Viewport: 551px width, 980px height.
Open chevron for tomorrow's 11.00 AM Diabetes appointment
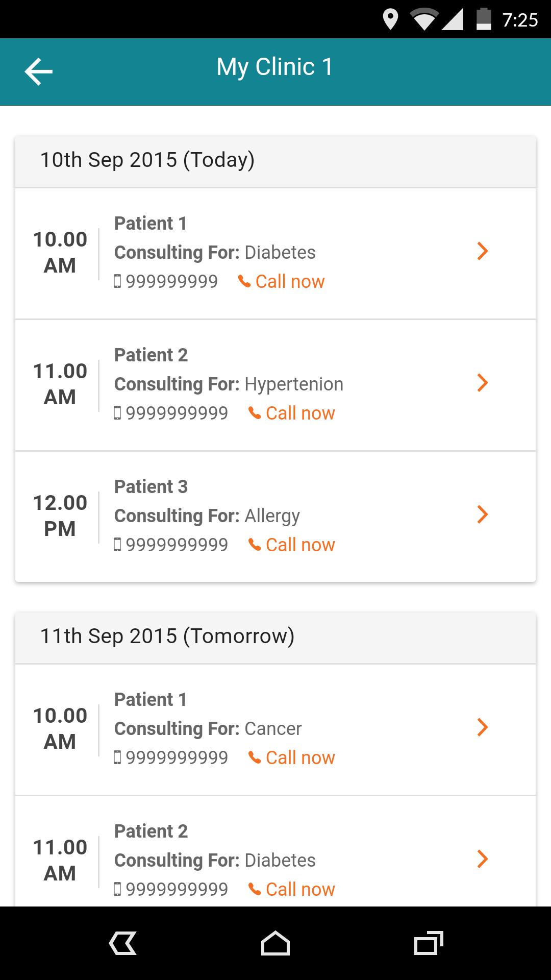pyautogui.click(x=482, y=859)
